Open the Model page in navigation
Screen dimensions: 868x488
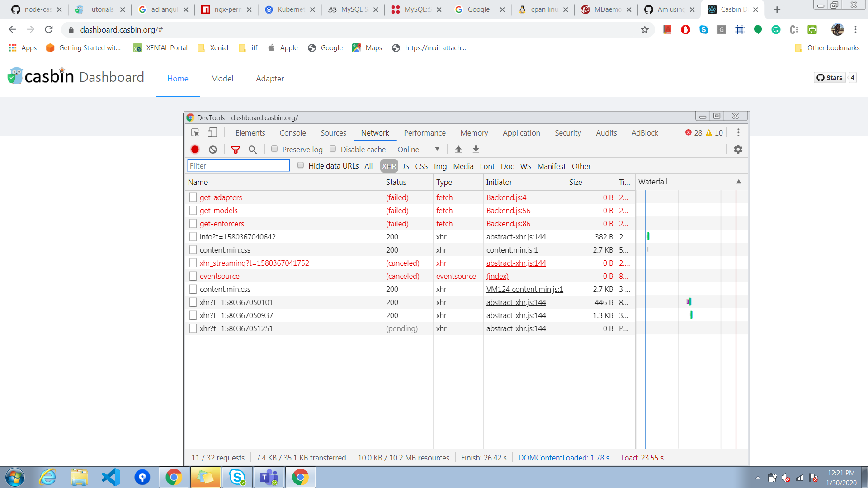[x=222, y=79]
